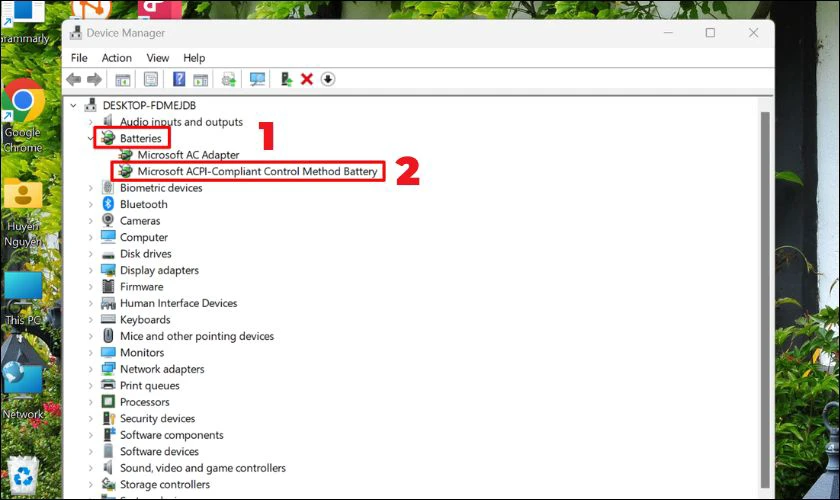Expand Network adapters chevron

pyautogui.click(x=91, y=369)
